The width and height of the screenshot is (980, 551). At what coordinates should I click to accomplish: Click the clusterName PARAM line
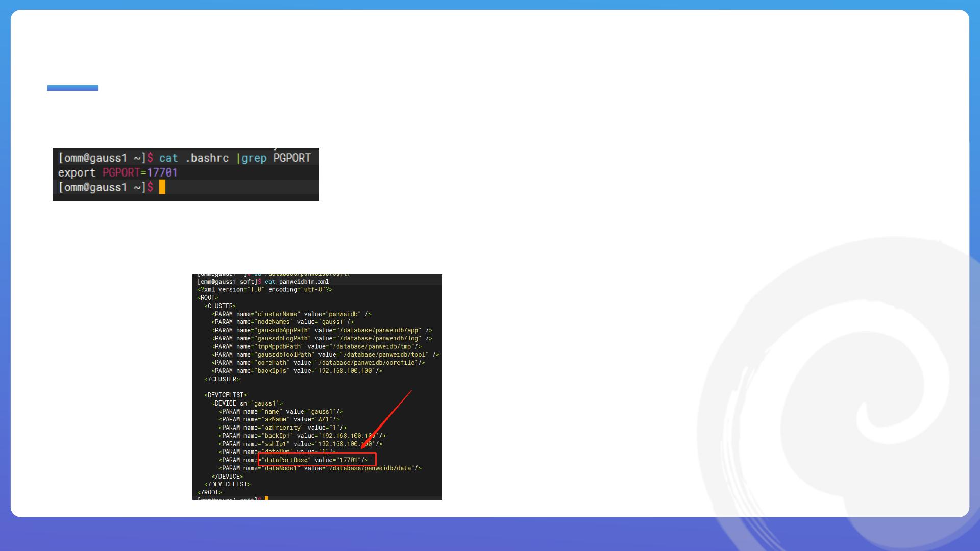(x=291, y=314)
